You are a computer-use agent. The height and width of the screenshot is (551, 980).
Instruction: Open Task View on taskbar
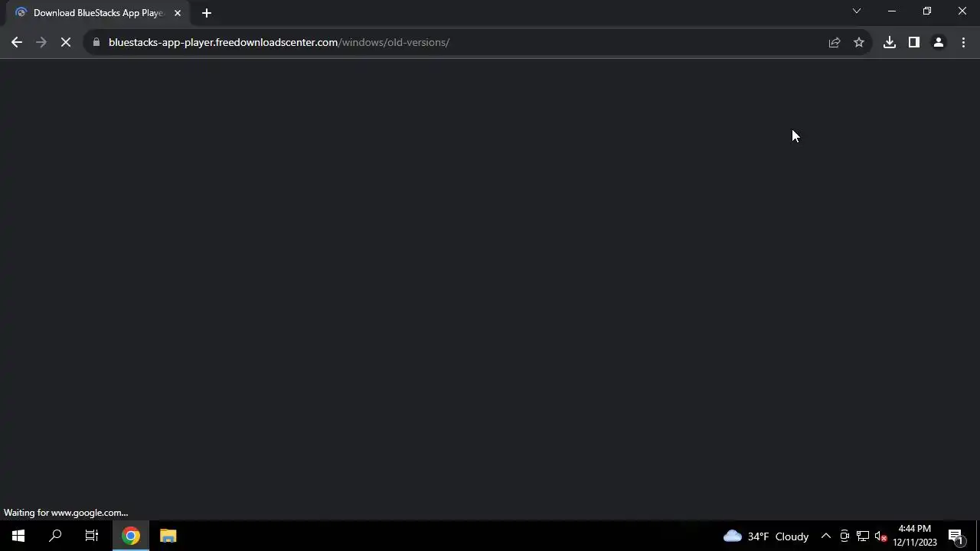pyautogui.click(x=92, y=536)
